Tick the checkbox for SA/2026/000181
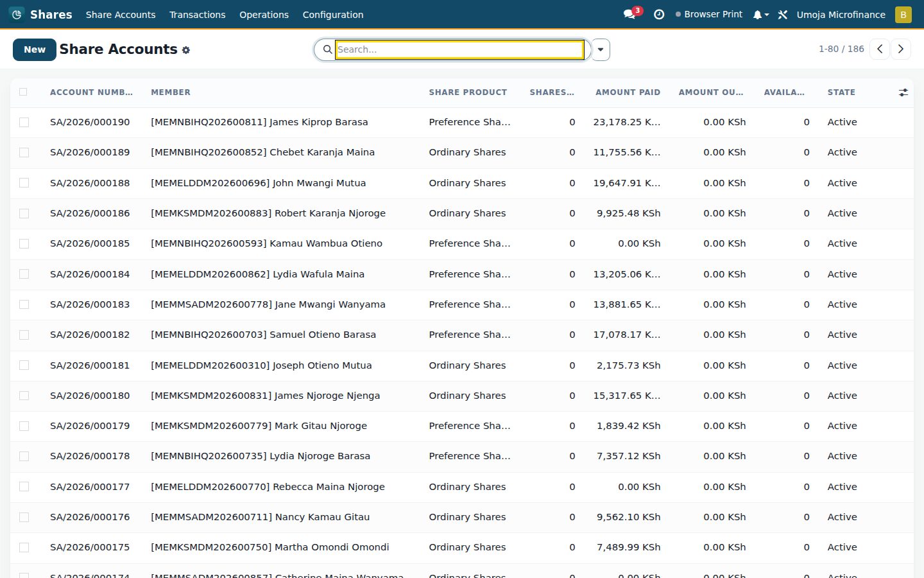Viewport: 924px width, 578px height. [24, 365]
